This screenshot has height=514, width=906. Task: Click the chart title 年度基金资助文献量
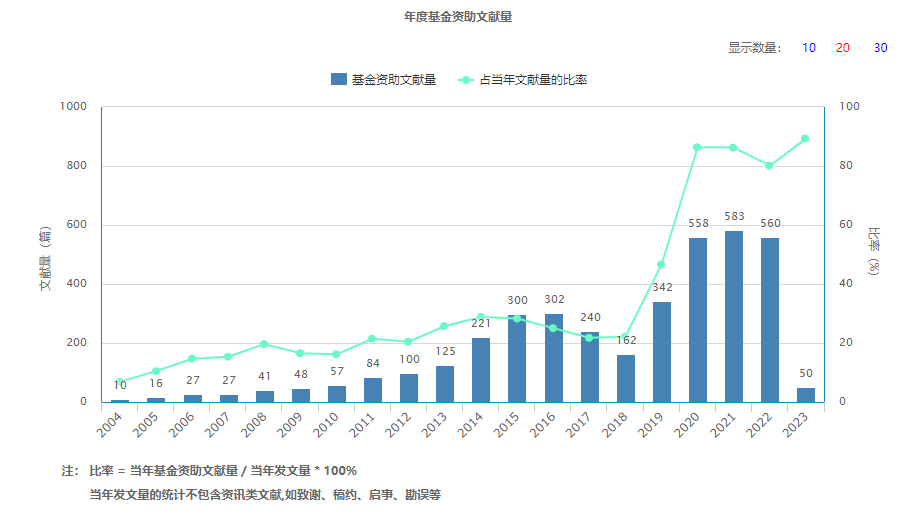click(x=458, y=17)
